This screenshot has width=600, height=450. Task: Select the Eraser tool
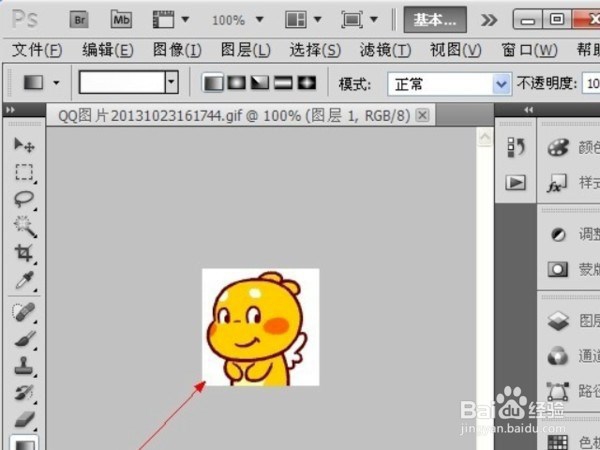tap(25, 419)
